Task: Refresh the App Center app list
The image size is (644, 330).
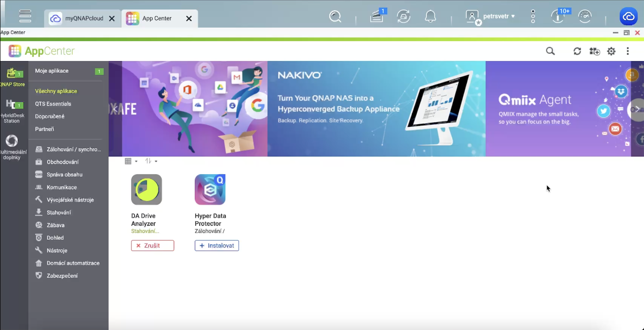Action: coord(577,51)
